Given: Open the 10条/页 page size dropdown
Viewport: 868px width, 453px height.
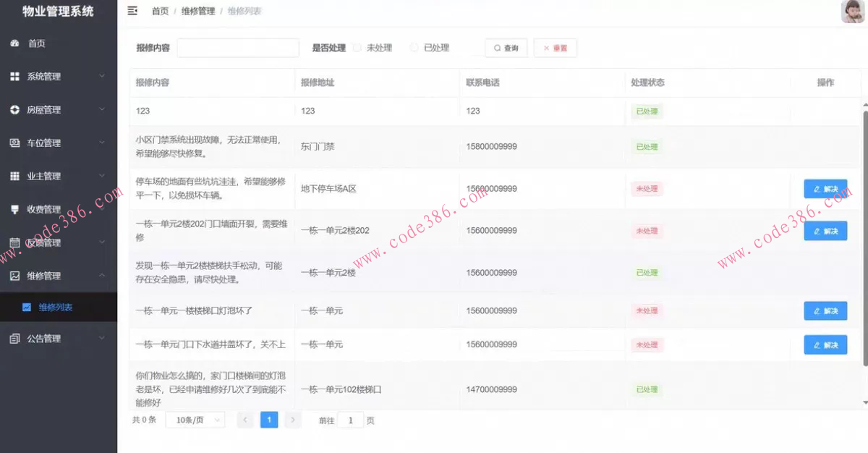Looking at the screenshot, I should tap(195, 419).
